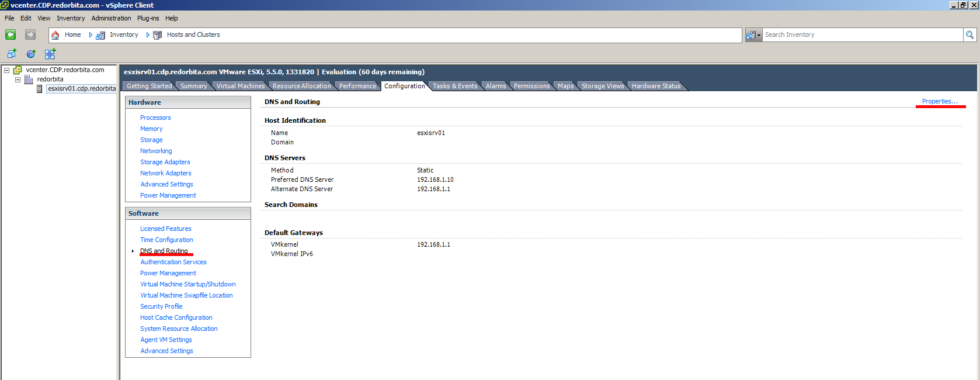Open the Authentication Services link
980x380 pixels.
(x=173, y=262)
